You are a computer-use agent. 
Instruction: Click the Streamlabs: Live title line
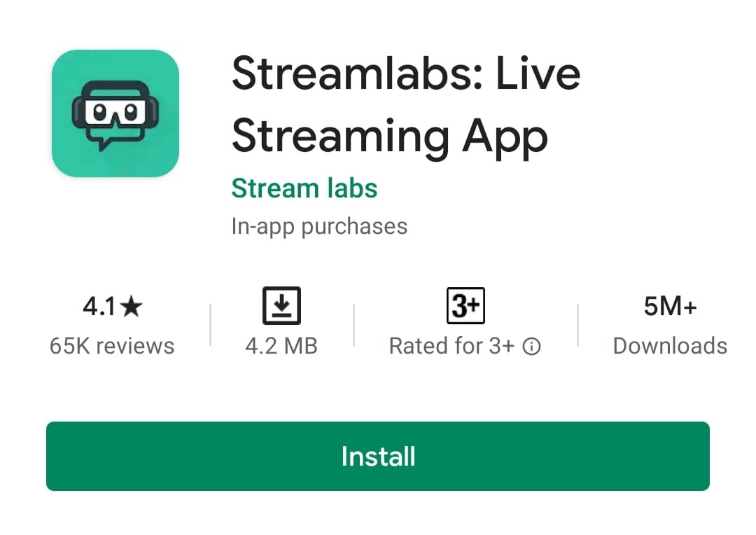[406, 74]
